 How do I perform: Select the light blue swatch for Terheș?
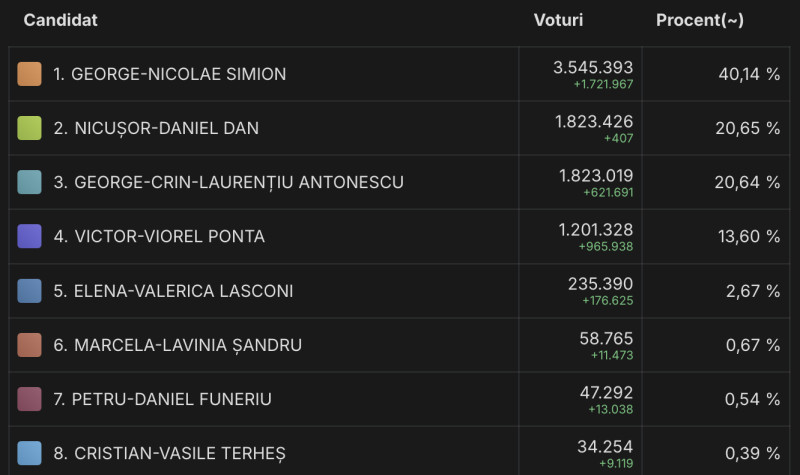pyautogui.click(x=30, y=453)
